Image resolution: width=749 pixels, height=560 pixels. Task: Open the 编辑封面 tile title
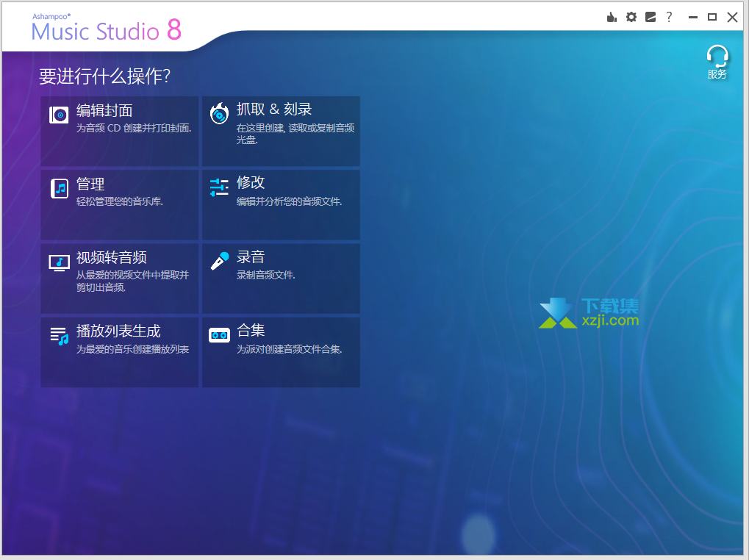(104, 110)
